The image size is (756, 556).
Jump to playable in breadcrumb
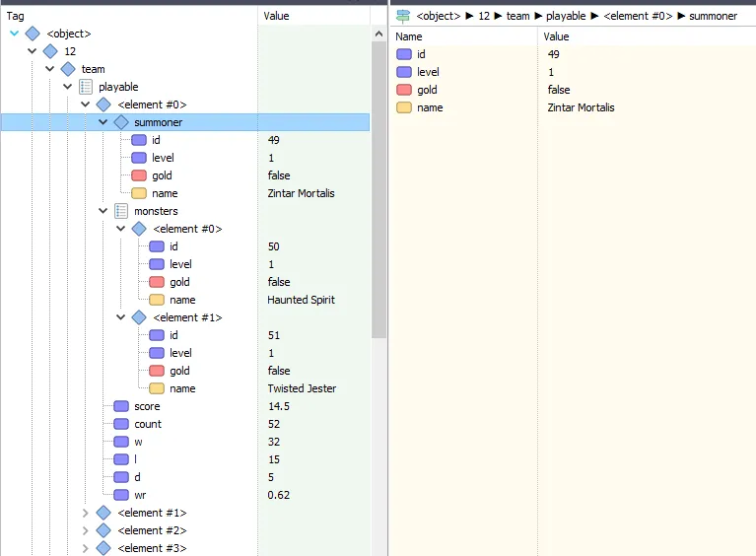point(566,16)
